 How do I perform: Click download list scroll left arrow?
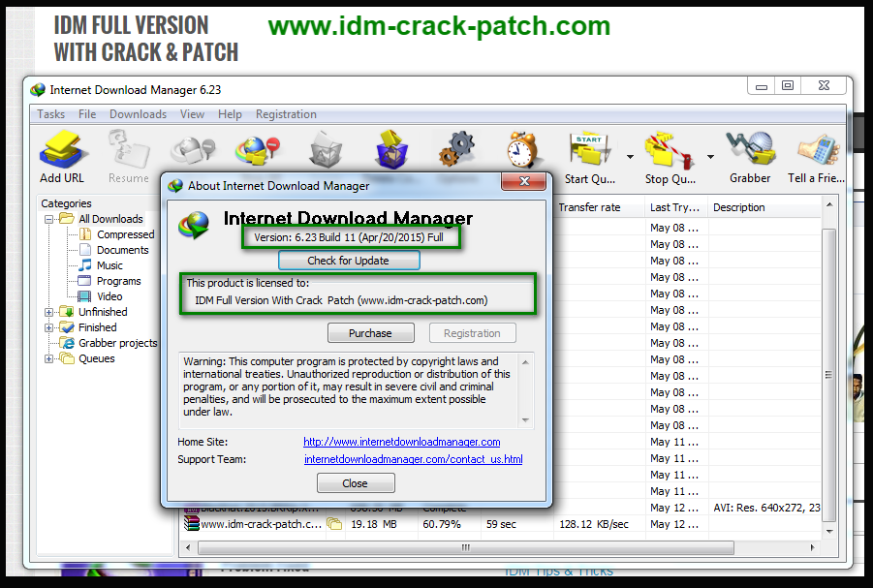(188, 547)
